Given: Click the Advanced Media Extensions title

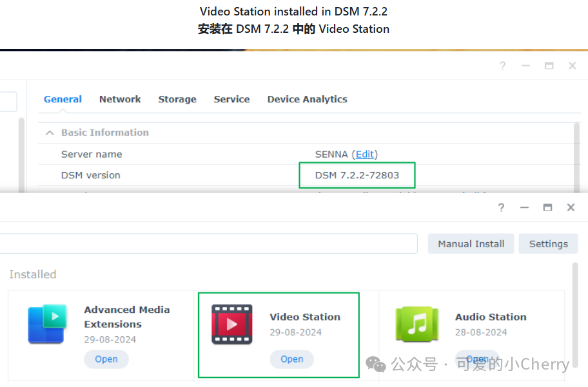Looking at the screenshot, I should [x=127, y=317].
